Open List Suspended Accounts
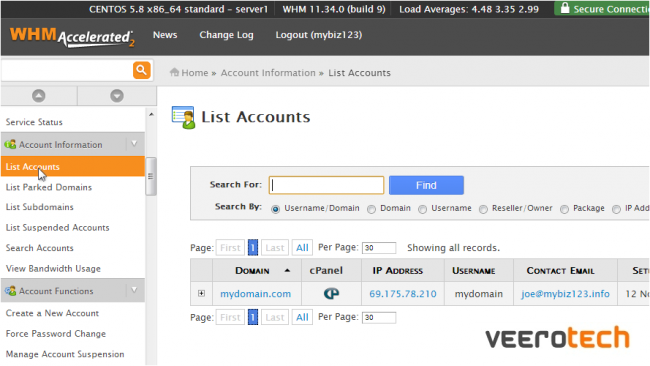Image resolution: width=650 pixels, height=366 pixels. [x=58, y=228]
